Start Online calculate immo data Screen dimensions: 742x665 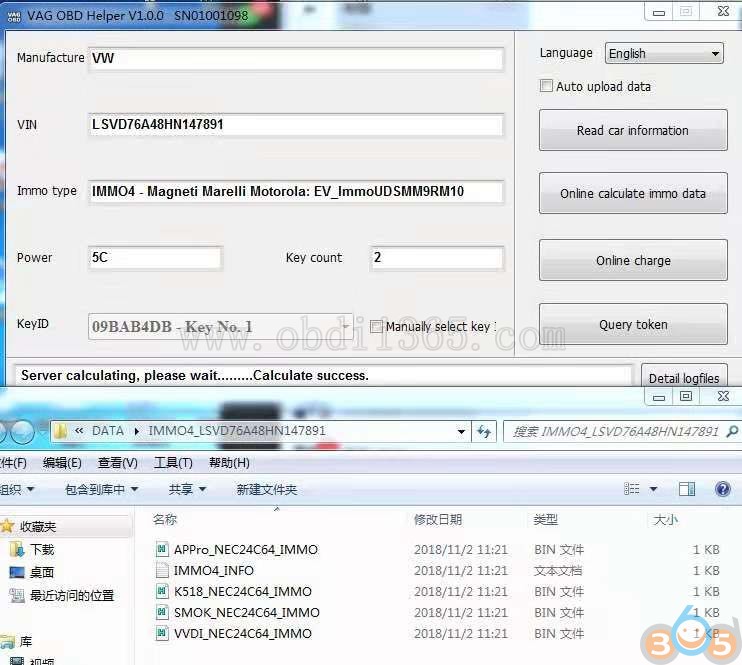click(633, 193)
